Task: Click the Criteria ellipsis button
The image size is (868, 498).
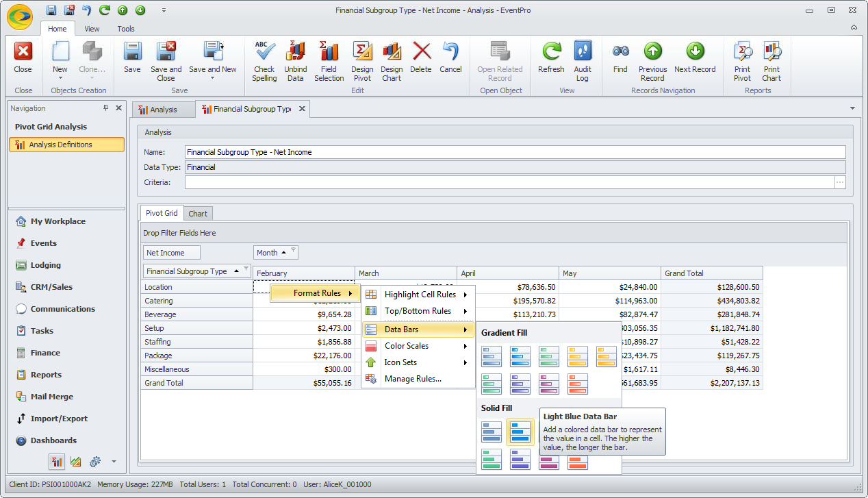Action: [x=841, y=182]
